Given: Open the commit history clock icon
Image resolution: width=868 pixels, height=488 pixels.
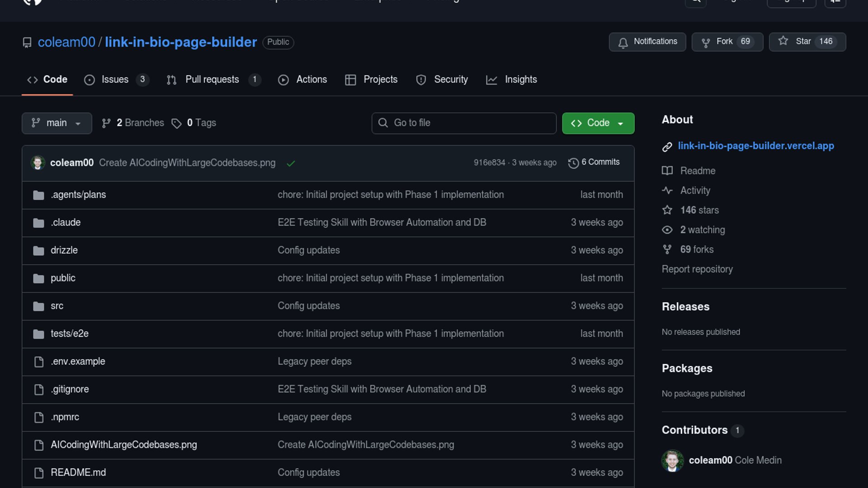Looking at the screenshot, I should [x=573, y=163].
